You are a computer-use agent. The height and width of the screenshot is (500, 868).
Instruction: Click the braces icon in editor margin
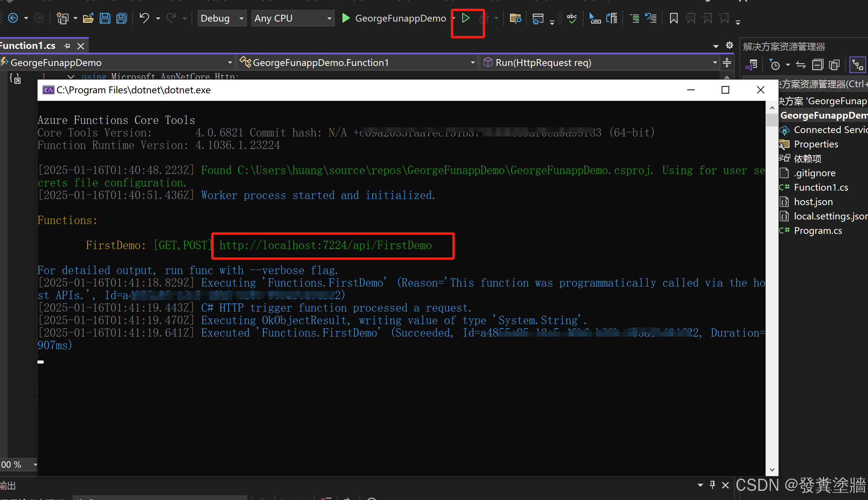pyautogui.click(x=15, y=79)
